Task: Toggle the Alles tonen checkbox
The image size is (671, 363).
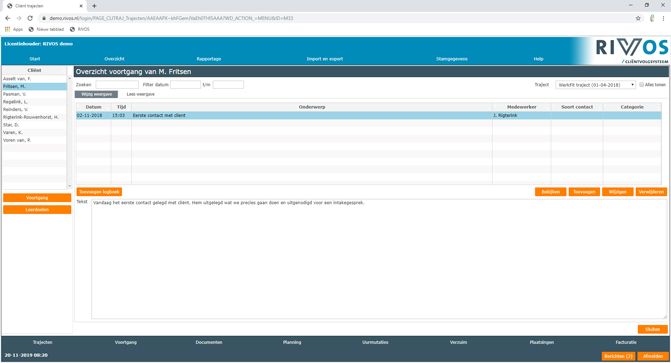Action: pos(641,85)
